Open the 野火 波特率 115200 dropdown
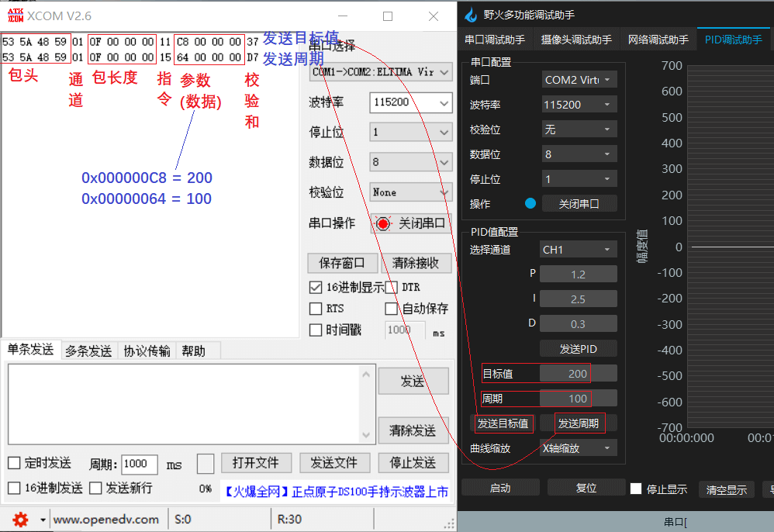 pyautogui.click(x=579, y=105)
